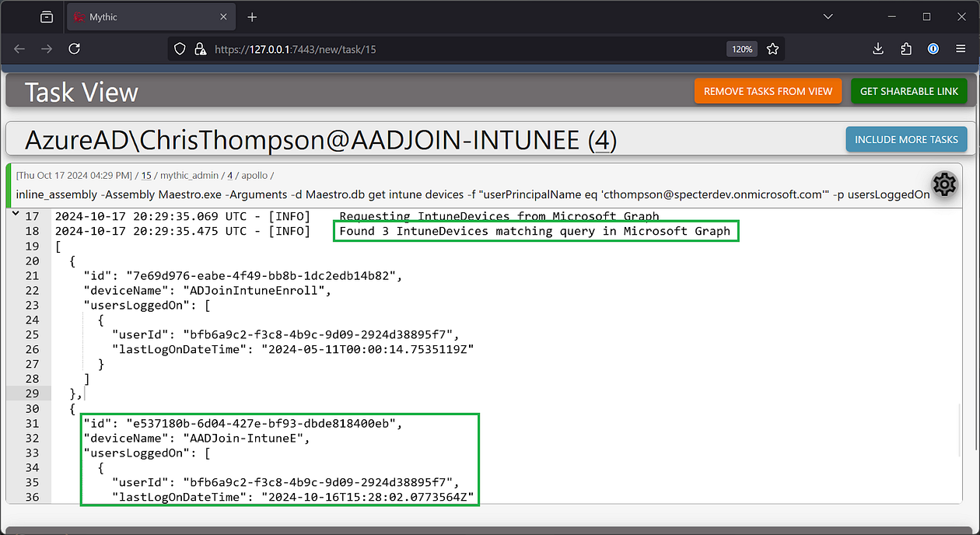Image resolution: width=980 pixels, height=535 pixels.
Task: Click the lastLogOnDateTime 2024-10-16 value
Action: click(x=367, y=497)
